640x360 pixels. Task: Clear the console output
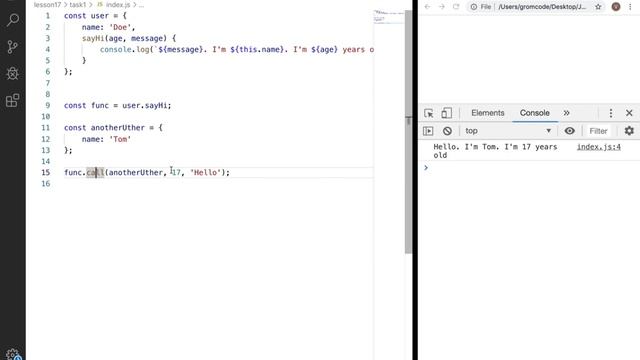pos(447,131)
